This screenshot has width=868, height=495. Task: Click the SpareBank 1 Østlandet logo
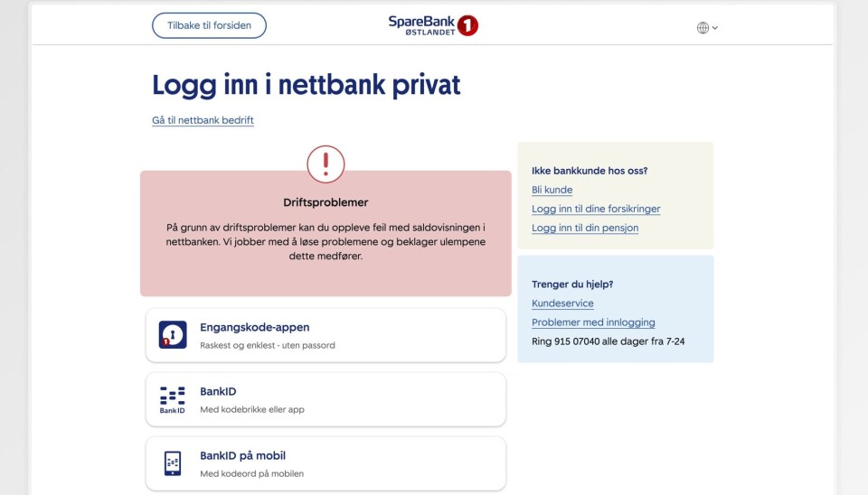click(433, 25)
